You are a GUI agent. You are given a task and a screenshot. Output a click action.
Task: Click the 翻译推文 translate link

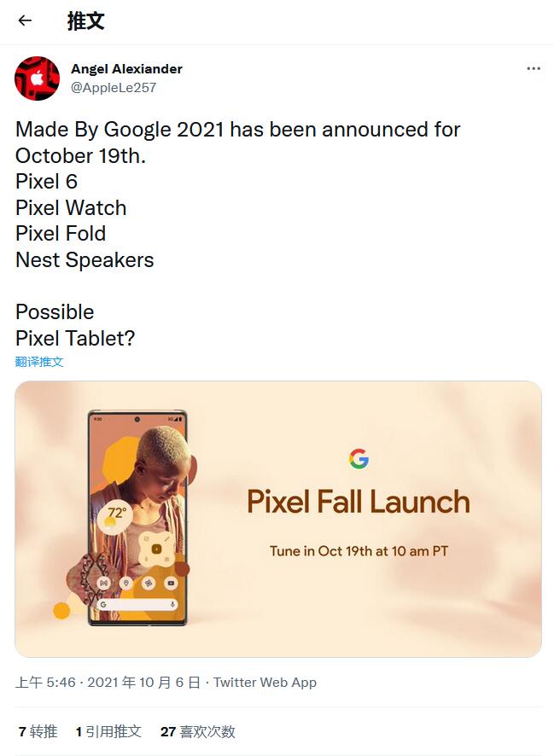coord(39,362)
